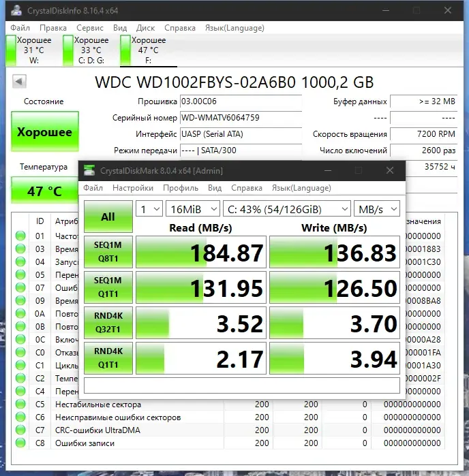Click the 136.83 SEQ1M Q8T1 write result
This screenshot has width=469, height=476.
pos(335,252)
